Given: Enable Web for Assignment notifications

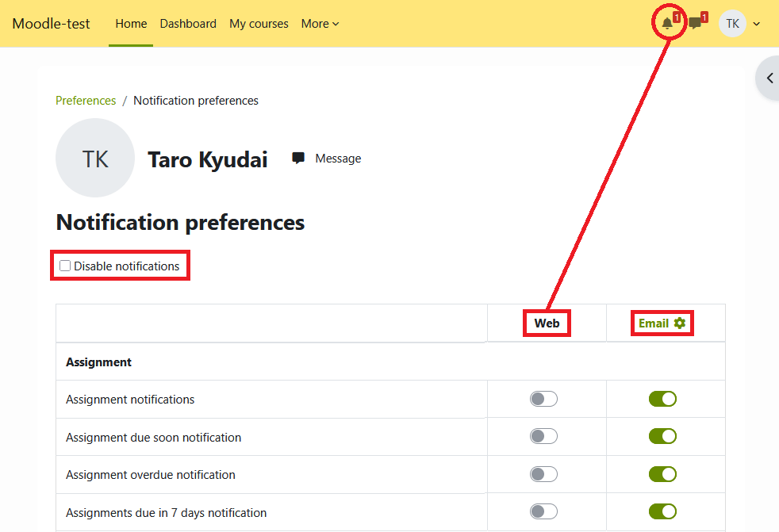Looking at the screenshot, I should [x=543, y=399].
